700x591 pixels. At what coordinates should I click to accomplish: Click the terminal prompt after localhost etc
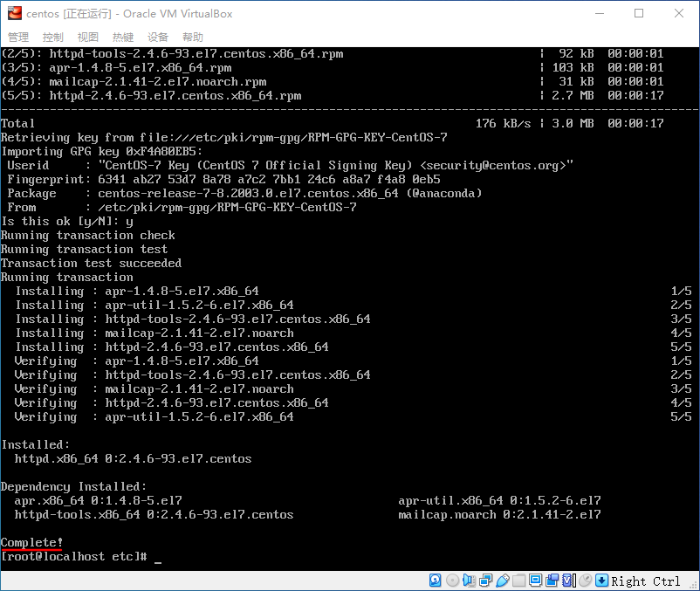[157, 556]
